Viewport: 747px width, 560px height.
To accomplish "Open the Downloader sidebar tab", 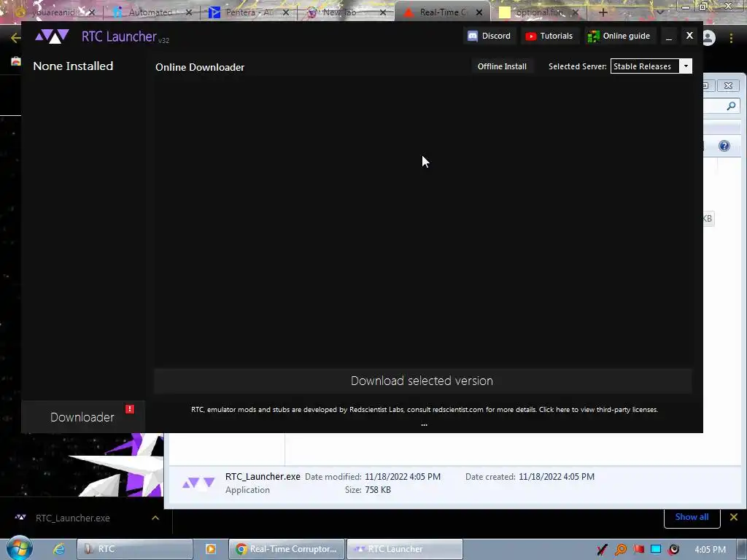I will tap(82, 416).
